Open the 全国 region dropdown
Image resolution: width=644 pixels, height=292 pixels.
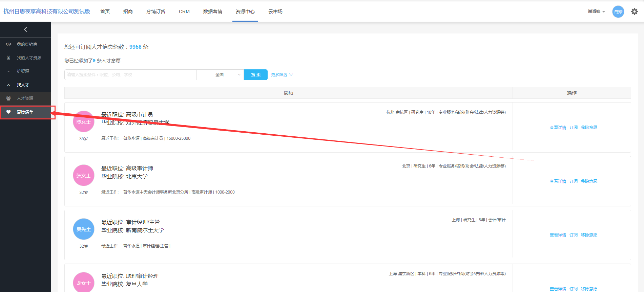click(x=220, y=75)
